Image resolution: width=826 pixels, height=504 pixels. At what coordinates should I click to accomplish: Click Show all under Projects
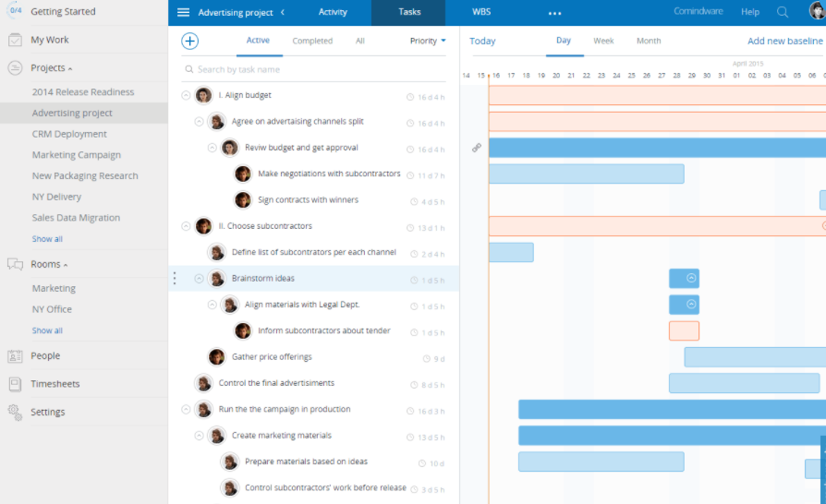pos(47,239)
